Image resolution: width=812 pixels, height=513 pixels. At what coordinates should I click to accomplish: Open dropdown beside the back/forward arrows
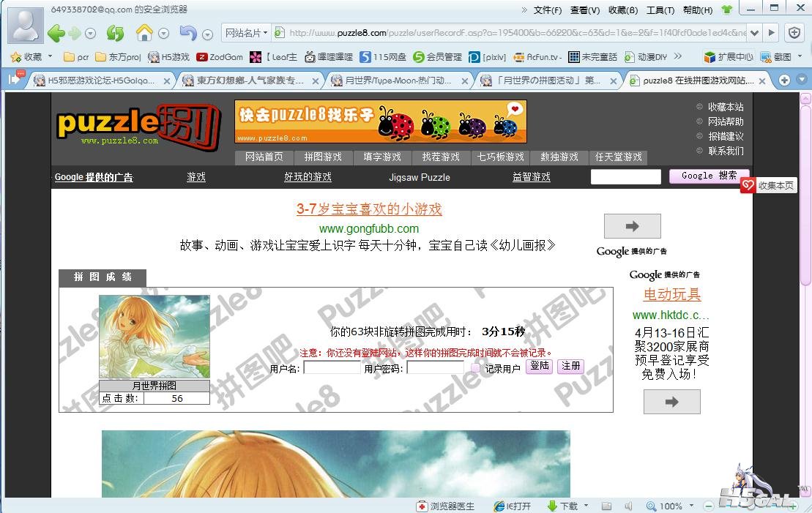91,34
